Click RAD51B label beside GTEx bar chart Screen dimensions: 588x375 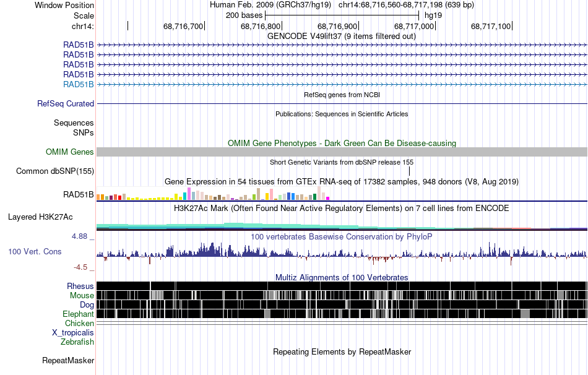[x=79, y=195]
